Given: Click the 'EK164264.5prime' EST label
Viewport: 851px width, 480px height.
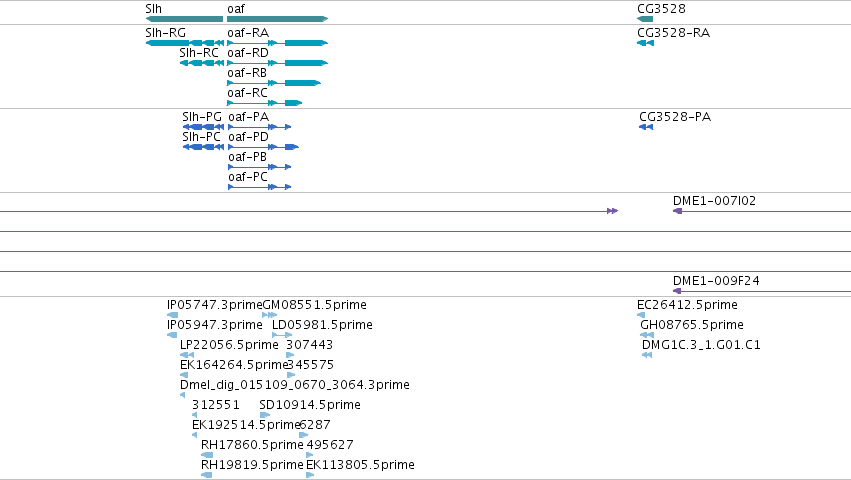Looking at the screenshot, I should (233, 365).
